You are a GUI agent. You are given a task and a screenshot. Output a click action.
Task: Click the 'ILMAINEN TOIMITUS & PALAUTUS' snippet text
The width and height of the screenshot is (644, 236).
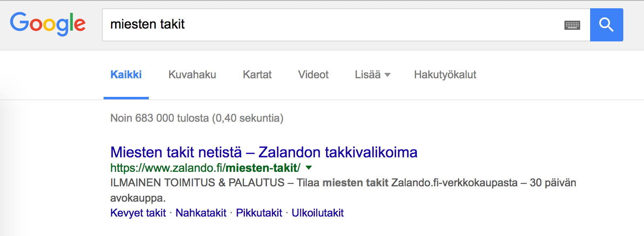(x=197, y=183)
